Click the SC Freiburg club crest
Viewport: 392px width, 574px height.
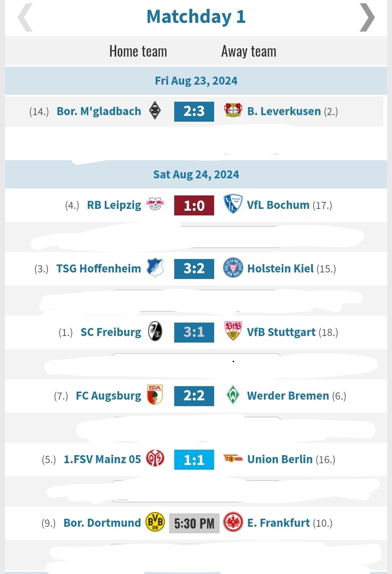(155, 331)
